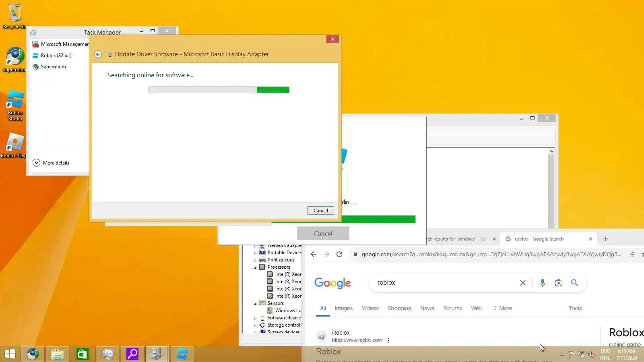
Task: Go back in the Update Driver Software wizard
Action: [x=98, y=54]
